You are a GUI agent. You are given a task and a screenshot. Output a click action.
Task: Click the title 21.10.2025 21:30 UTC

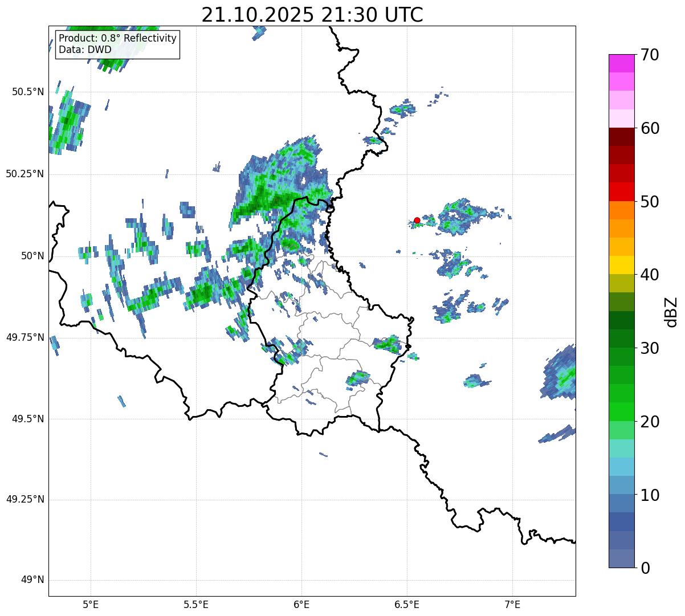[x=312, y=15]
